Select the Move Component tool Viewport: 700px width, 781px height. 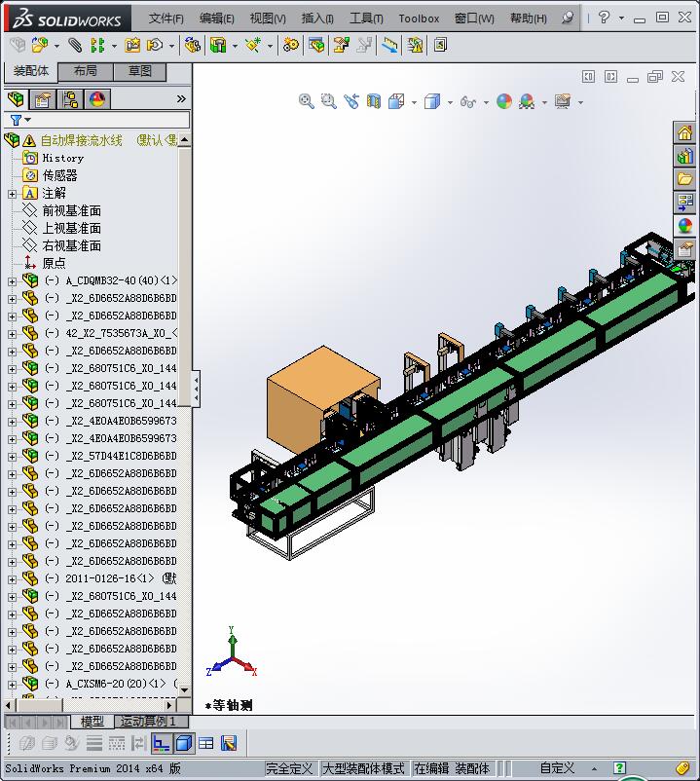point(155,46)
